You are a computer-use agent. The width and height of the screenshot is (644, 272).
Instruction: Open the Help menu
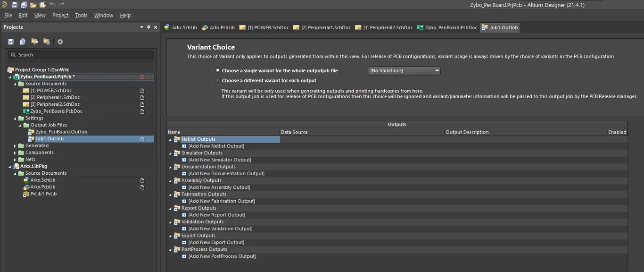tap(125, 15)
